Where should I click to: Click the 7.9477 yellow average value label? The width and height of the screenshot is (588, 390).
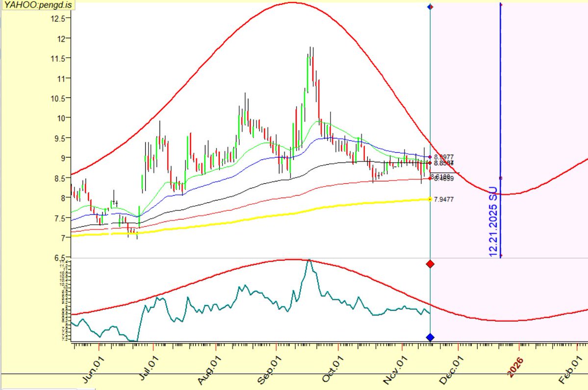[444, 200]
